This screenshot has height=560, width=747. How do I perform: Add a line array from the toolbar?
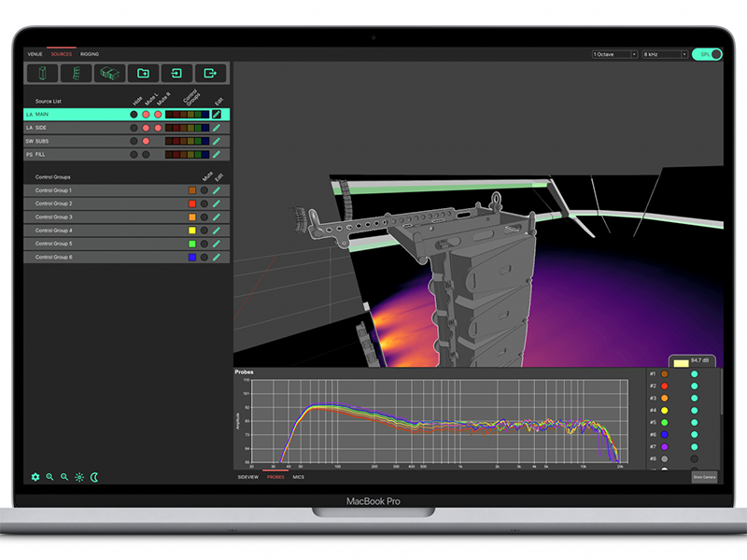click(x=77, y=74)
